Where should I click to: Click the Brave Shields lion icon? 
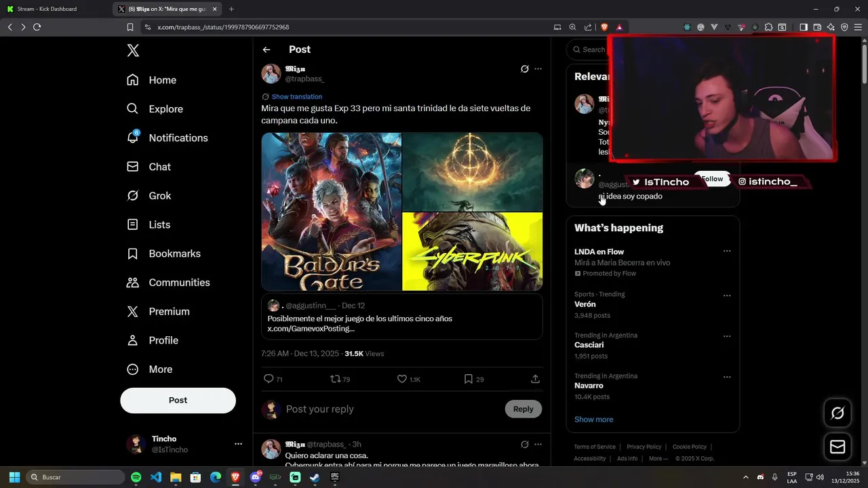(604, 27)
